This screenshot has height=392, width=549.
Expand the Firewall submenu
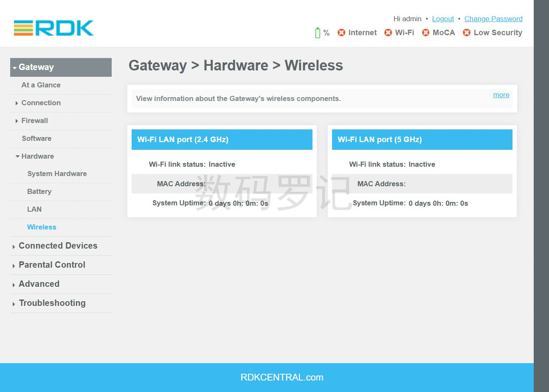tap(34, 120)
